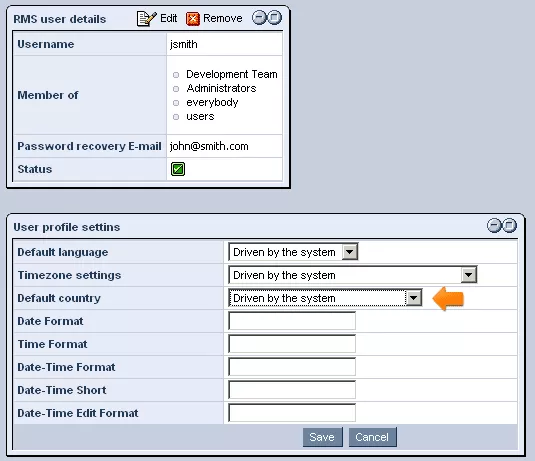This screenshot has height=461, width=535.
Task: Select the Development Team group bullet
Action: [176, 75]
